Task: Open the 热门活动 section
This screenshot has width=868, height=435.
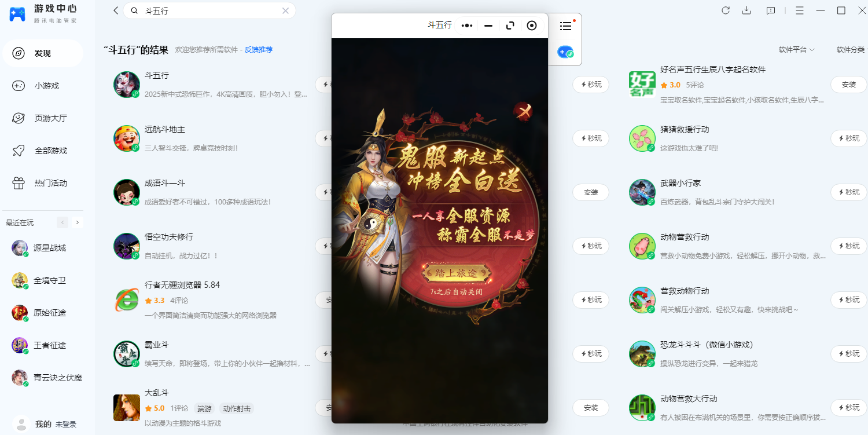Action: [43, 183]
